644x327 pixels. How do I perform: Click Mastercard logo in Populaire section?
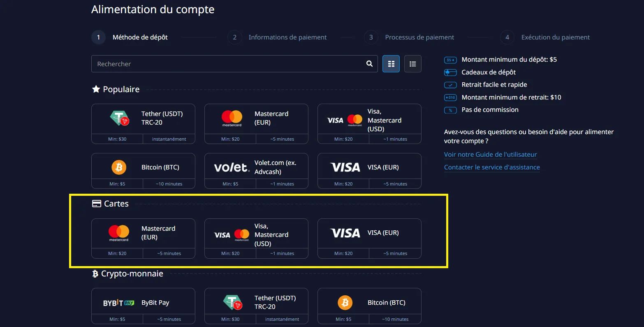[x=232, y=118]
